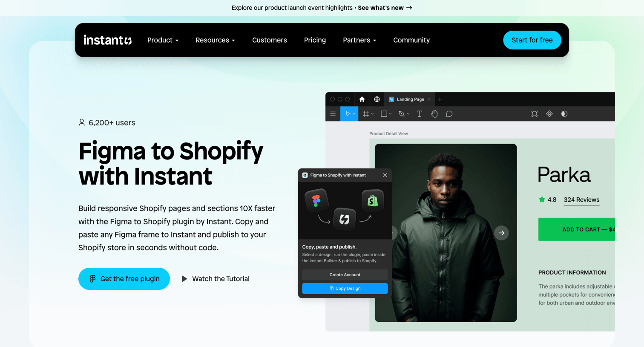Select the Frame tool
The width and height of the screenshot is (644, 347).
pos(366,114)
